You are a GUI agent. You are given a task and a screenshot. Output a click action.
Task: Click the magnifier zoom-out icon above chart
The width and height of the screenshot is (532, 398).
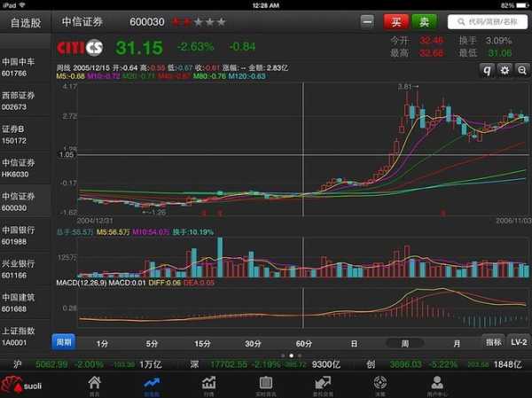click(x=520, y=70)
